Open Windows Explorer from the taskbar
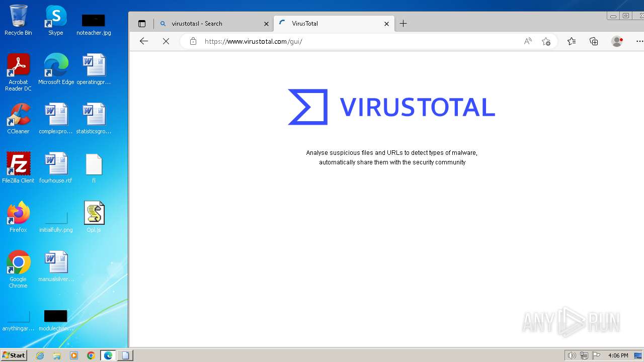 point(57,355)
